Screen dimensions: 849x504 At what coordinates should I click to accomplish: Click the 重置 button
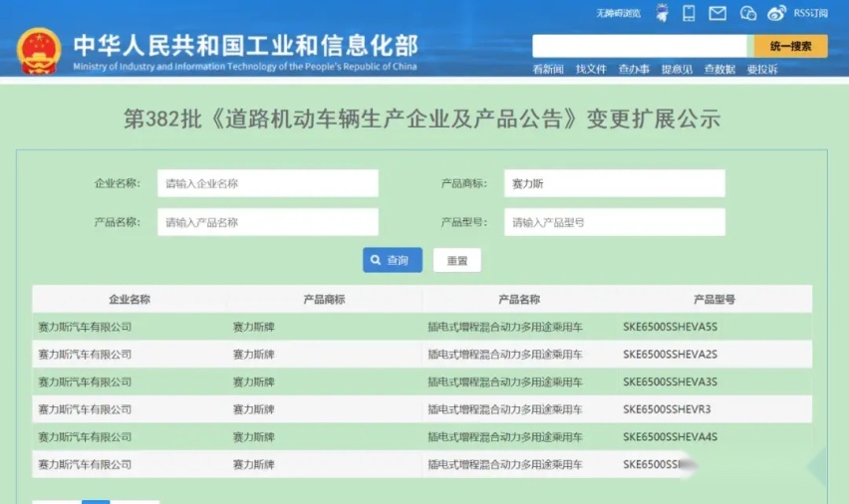coord(457,260)
